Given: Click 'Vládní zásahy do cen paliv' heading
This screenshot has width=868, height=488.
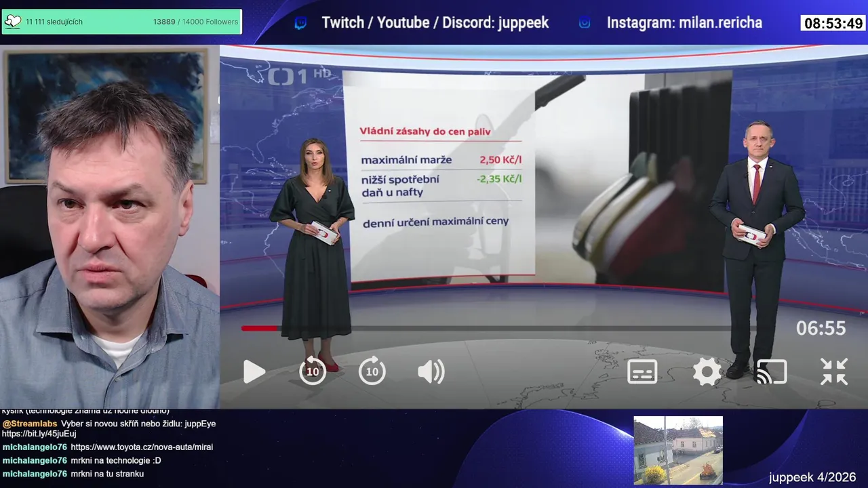Looking at the screenshot, I should tap(425, 131).
